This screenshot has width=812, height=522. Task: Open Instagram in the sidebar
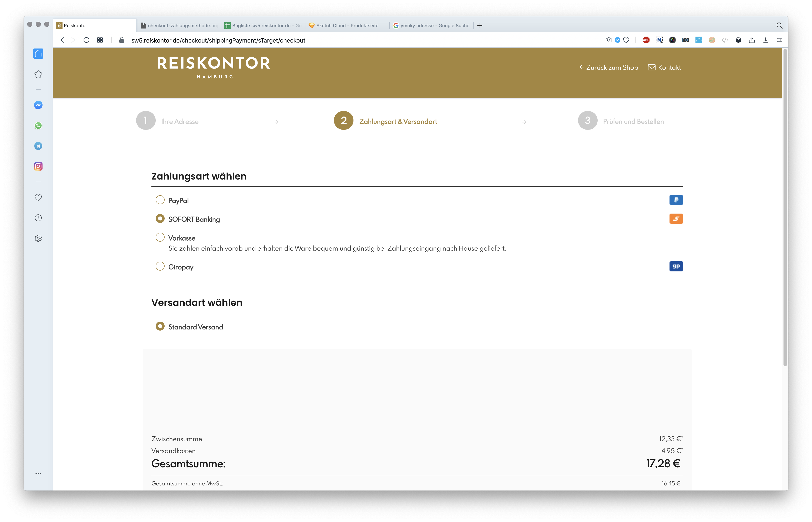coord(38,166)
